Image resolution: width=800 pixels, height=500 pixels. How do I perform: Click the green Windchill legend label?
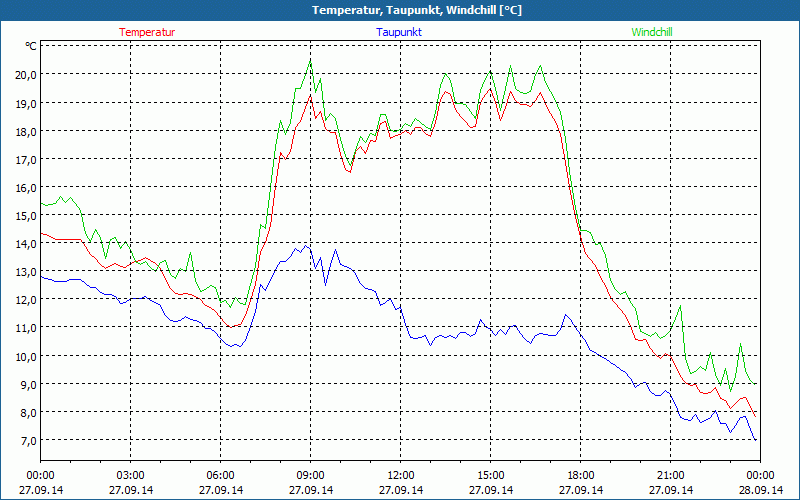click(x=652, y=32)
